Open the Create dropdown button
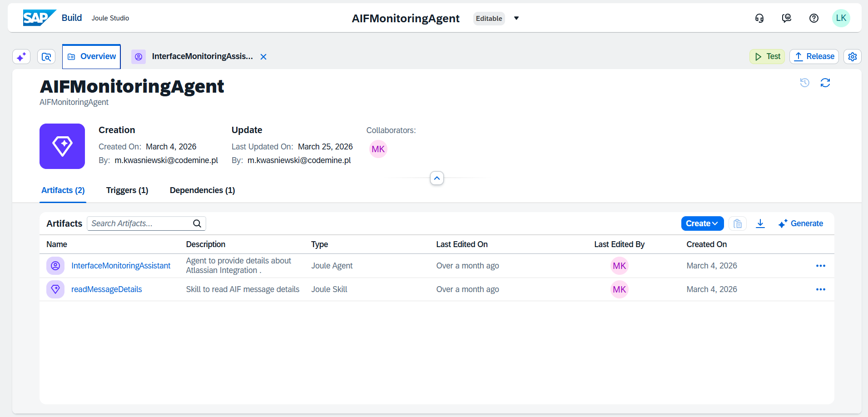Image resolution: width=868 pixels, height=417 pixels. [x=702, y=223]
